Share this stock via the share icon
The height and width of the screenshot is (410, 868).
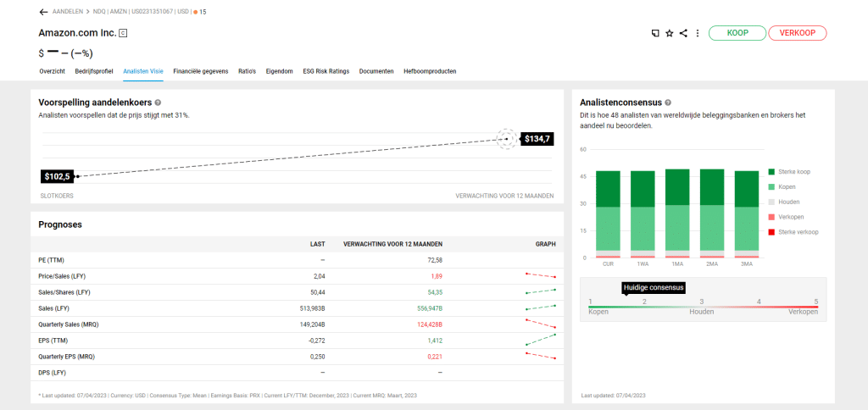683,33
